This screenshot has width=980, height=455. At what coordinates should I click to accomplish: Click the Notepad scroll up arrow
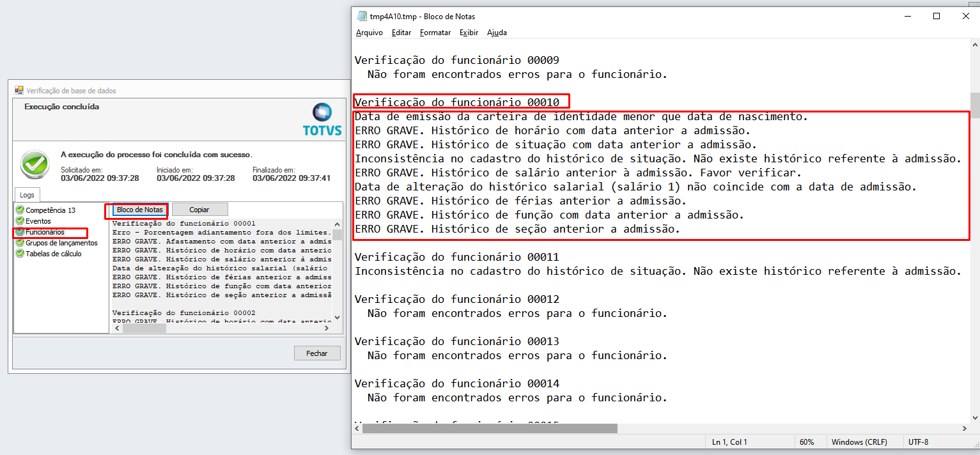click(x=974, y=45)
